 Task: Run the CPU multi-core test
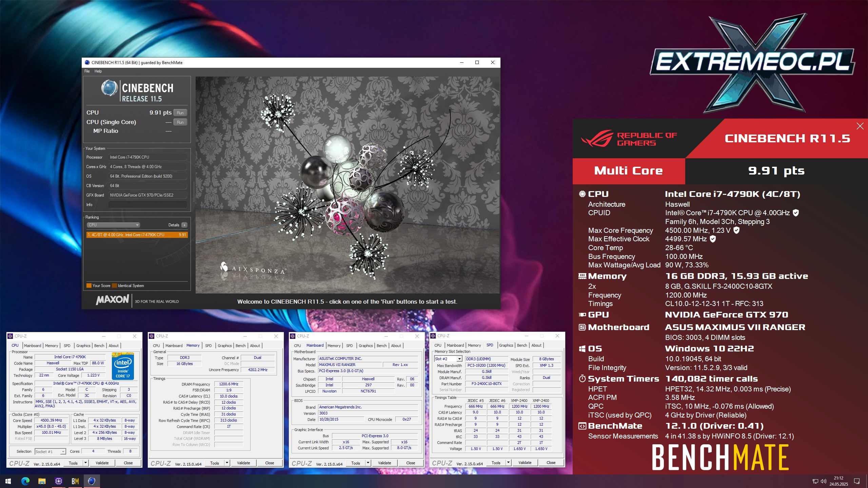click(x=180, y=113)
